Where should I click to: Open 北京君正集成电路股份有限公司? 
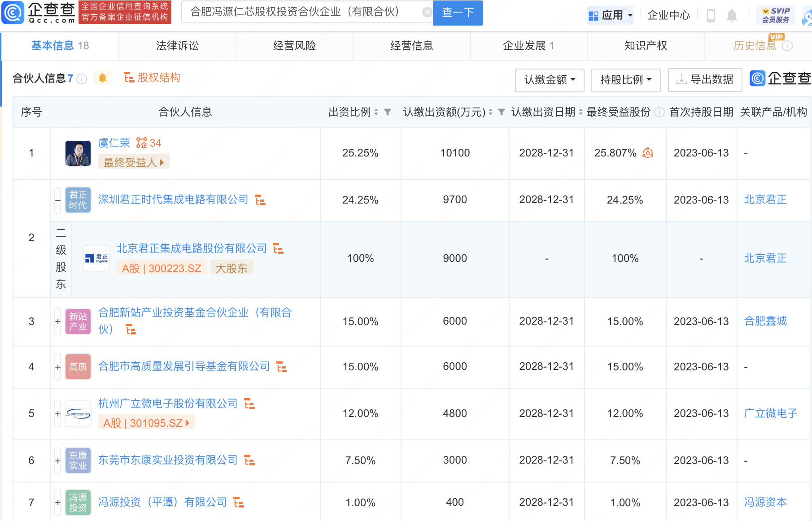[x=192, y=248]
